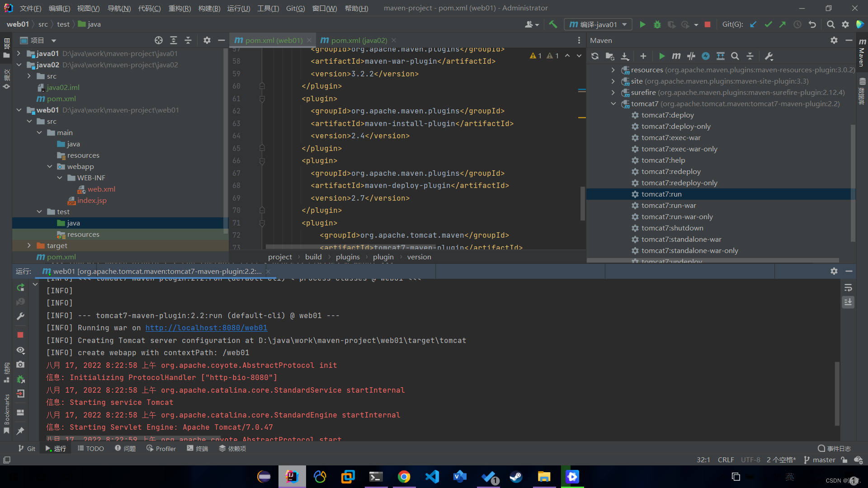Download Maven sources and documentation icon
The height and width of the screenshot is (488, 868).
(x=625, y=56)
